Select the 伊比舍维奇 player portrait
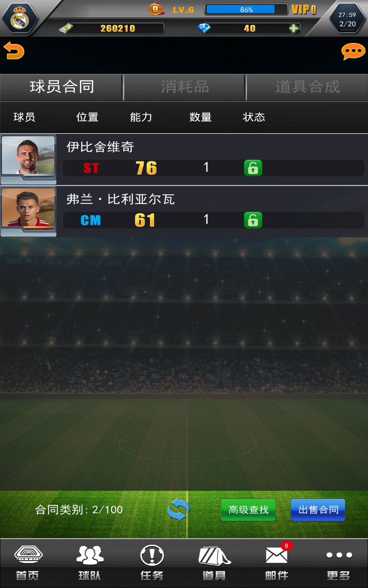This screenshot has width=368, height=588. tap(28, 157)
